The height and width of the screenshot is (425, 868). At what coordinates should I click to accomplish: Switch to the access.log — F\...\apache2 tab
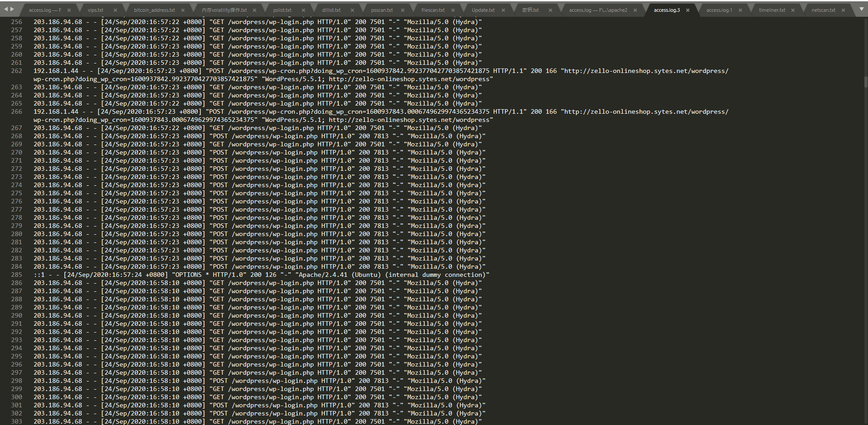(x=598, y=10)
